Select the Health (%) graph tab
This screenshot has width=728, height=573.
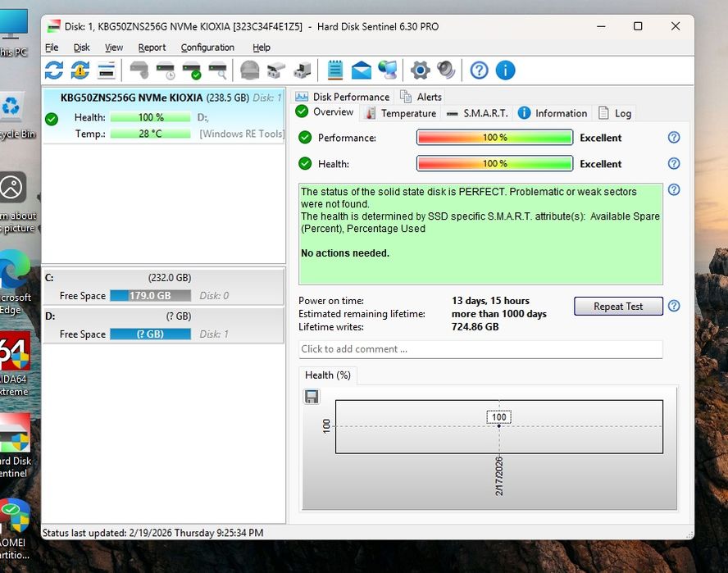coord(328,375)
